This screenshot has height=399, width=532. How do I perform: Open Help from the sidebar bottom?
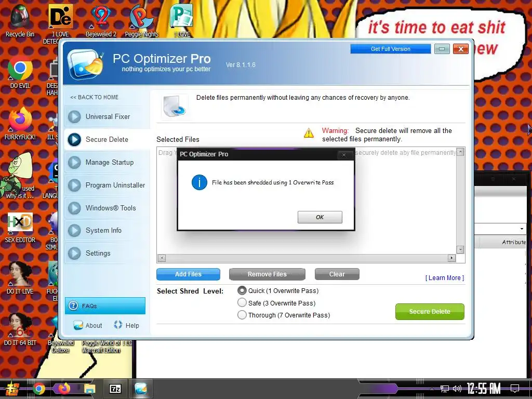[x=126, y=325]
